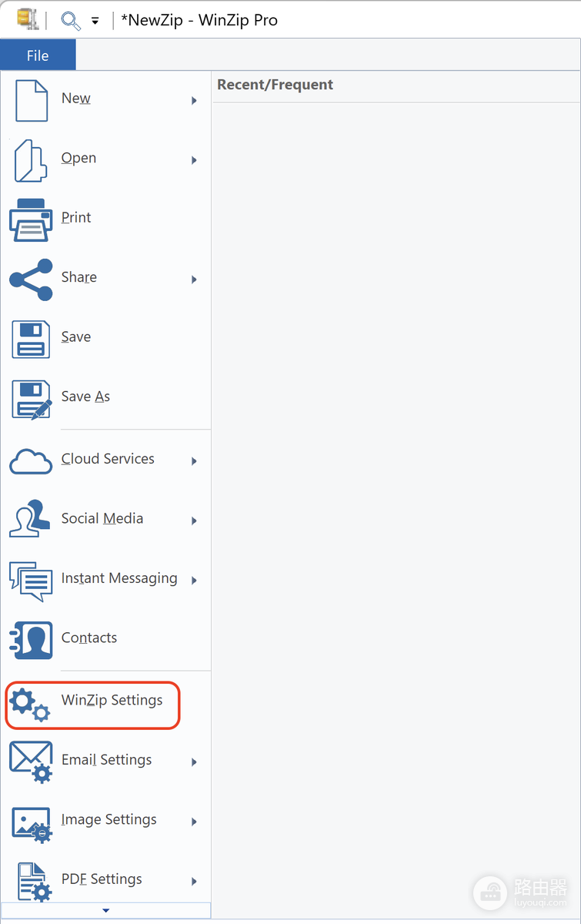Viewport: 581px width, 924px height.
Task: Expand the Image Settings submenu arrow
Action: click(x=194, y=822)
